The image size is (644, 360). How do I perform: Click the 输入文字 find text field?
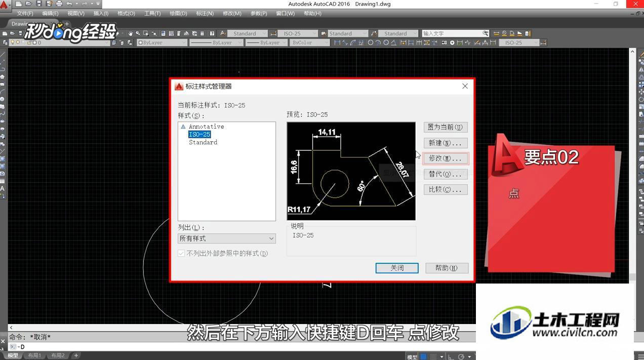coord(452,33)
